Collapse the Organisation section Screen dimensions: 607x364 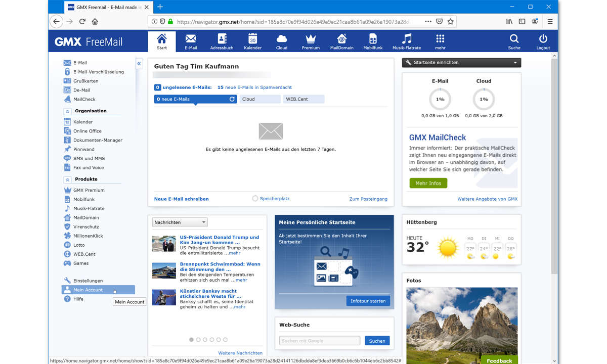click(67, 111)
